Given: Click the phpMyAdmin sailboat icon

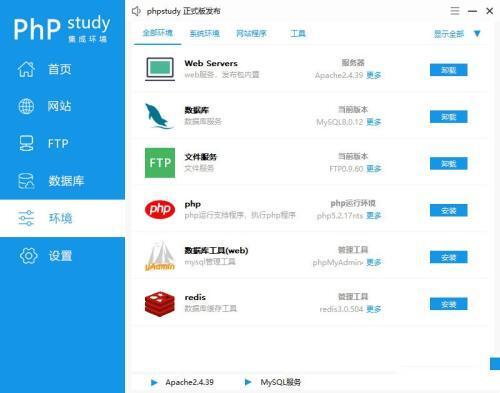Looking at the screenshot, I should (160, 256).
